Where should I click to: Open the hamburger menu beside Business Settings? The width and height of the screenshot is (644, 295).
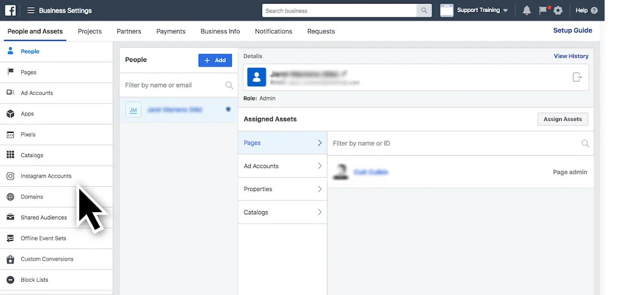pos(30,10)
